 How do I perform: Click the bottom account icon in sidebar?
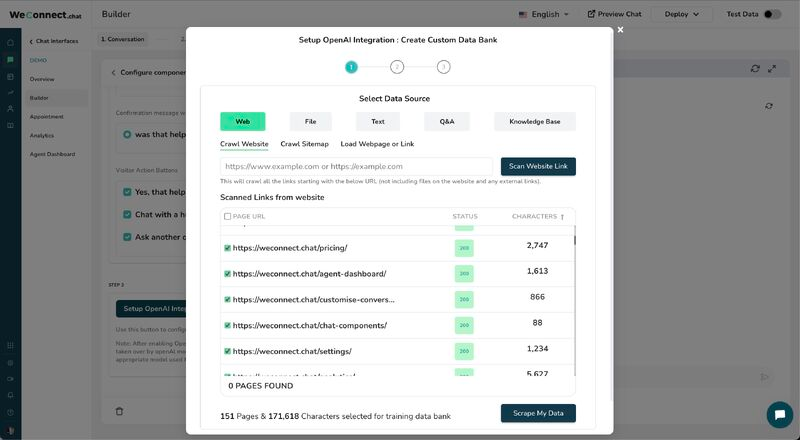pyautogui.click(x=10, y=430)
